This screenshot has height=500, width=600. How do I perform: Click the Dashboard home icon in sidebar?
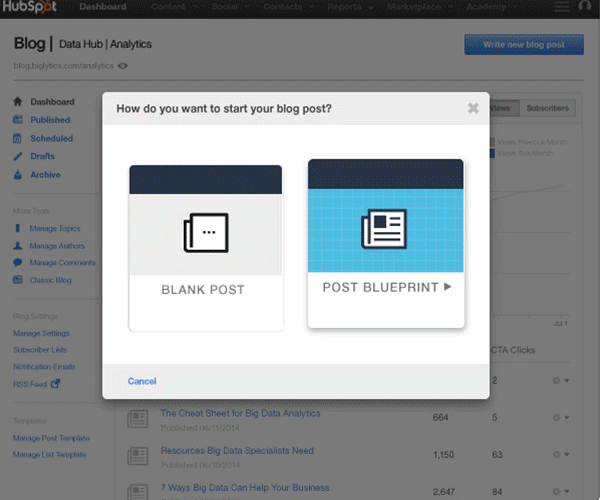(18, 101)
